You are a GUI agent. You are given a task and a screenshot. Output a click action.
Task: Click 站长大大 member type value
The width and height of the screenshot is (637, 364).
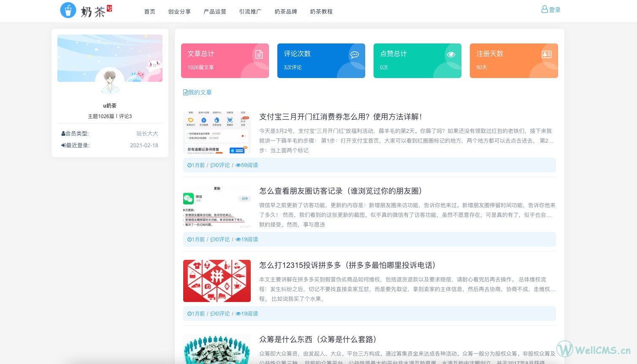147,134
